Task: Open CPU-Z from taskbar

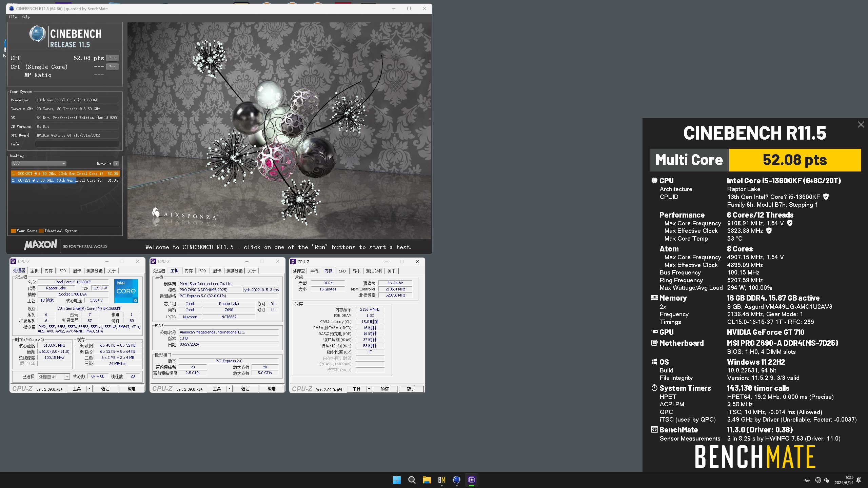Action: [471, 480]
